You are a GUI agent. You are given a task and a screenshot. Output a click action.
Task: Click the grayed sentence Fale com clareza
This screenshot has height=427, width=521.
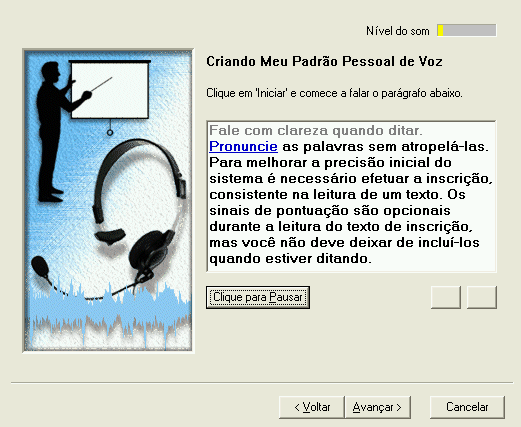[316, 130]
